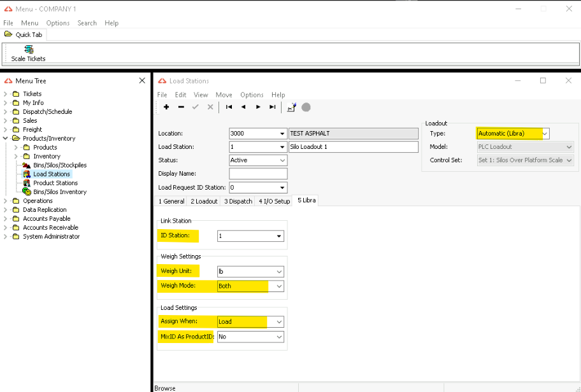Screen dimensions: 581x392
Task: Open main window Options menu
Action: pos(58,23)
